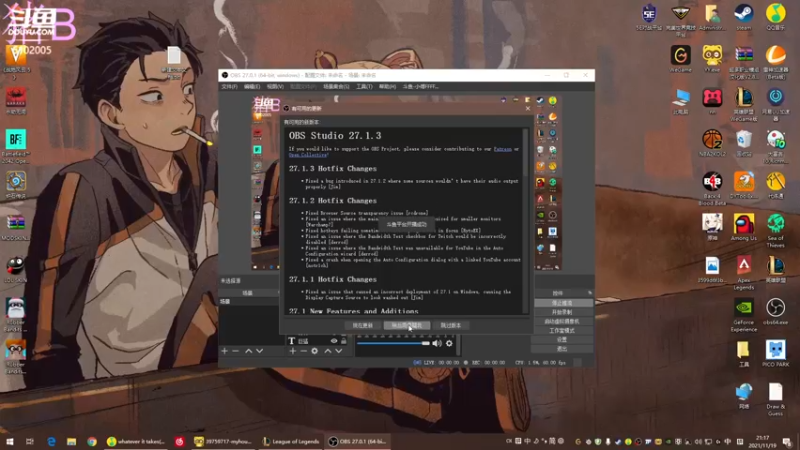Switch to League of Legends taskbar window

(290, 441)
